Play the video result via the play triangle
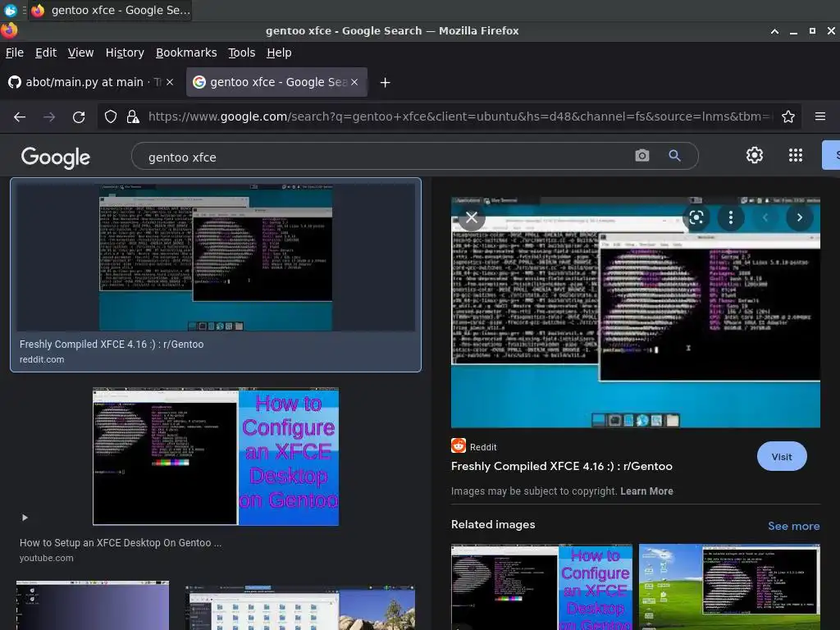This screenshot has height=630, width=840. 25,518
